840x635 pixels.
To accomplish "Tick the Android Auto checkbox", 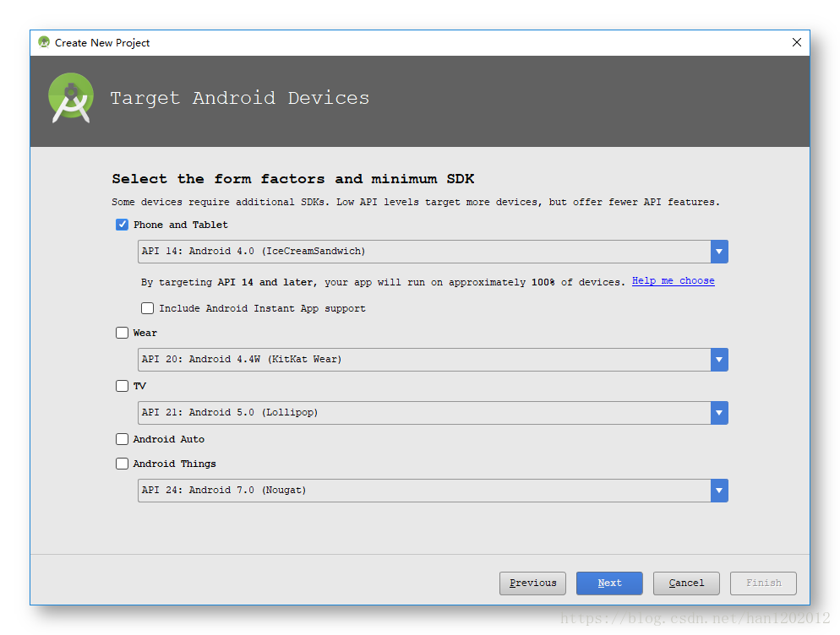I will (123, 439).
